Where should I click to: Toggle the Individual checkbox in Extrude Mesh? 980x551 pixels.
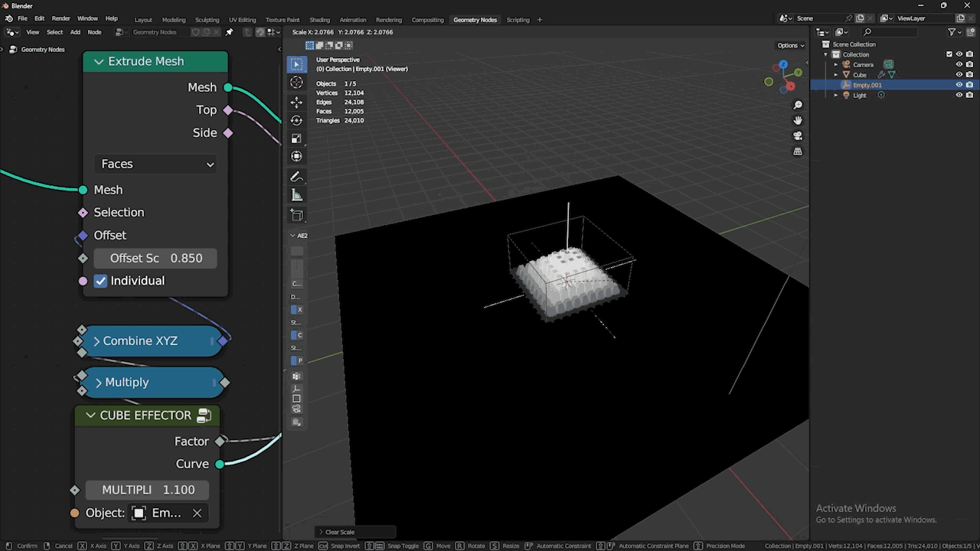point(101,281)
